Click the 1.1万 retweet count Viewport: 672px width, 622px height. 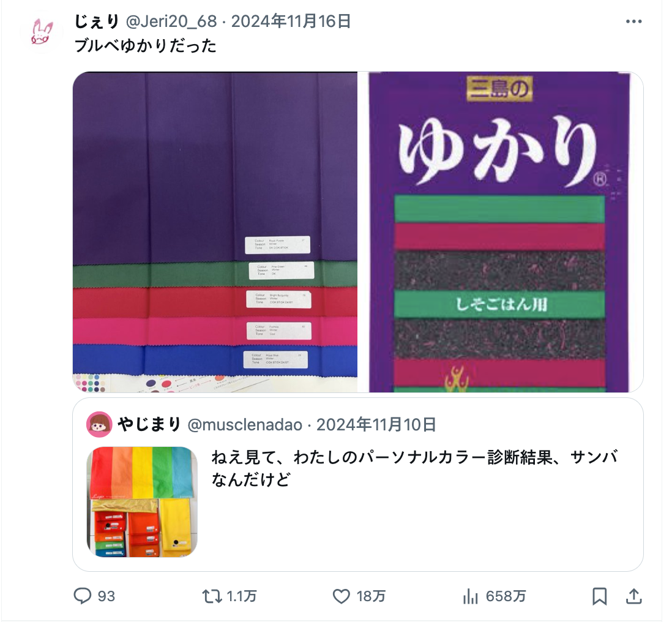point(242,596)
